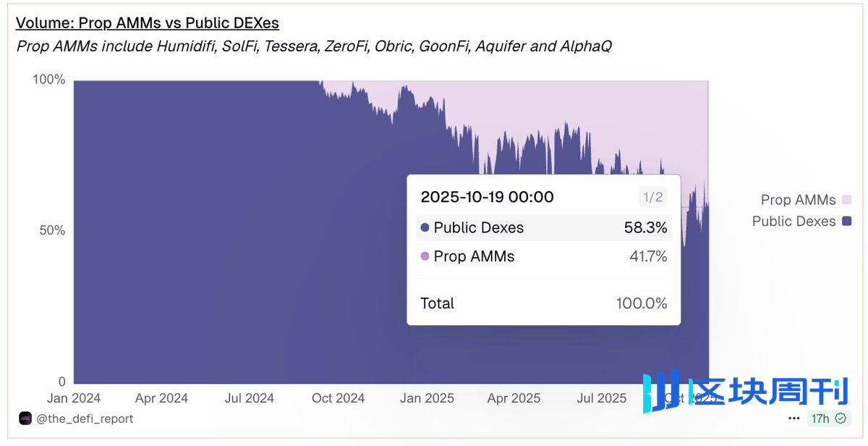
Task: Select the Public Dexes tooltip row
Action: 543,227
